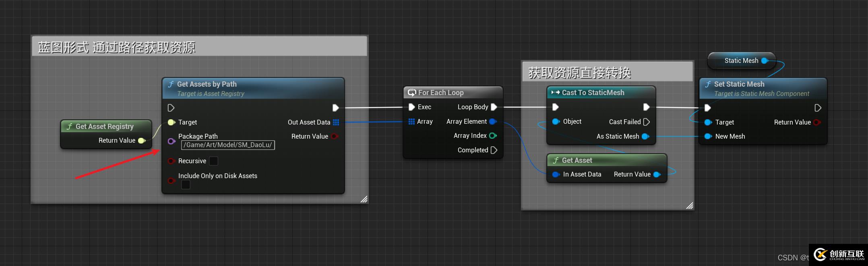Click Get Assets by Path Return Value pin
868x266 pixels.
tap(335, 137)
